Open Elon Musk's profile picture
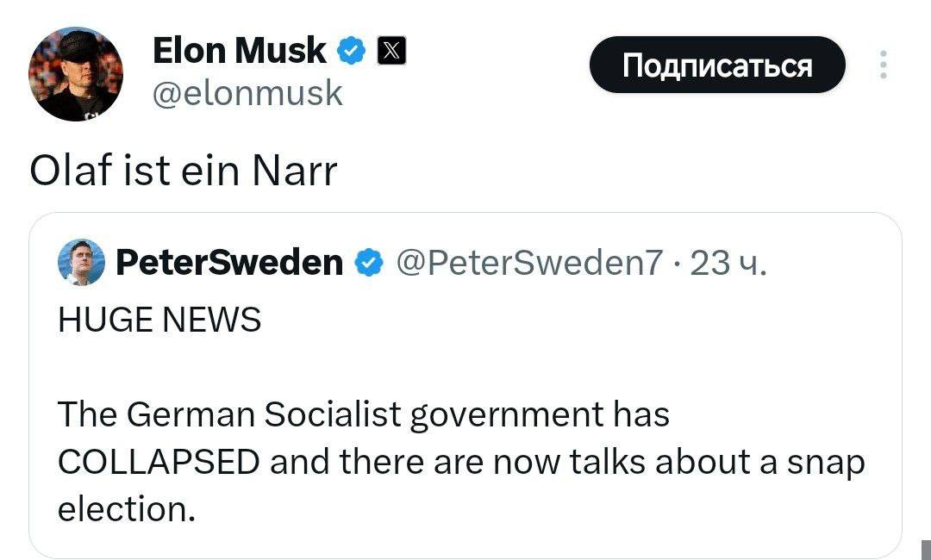 pyautogui.click(x=76, y=74)
